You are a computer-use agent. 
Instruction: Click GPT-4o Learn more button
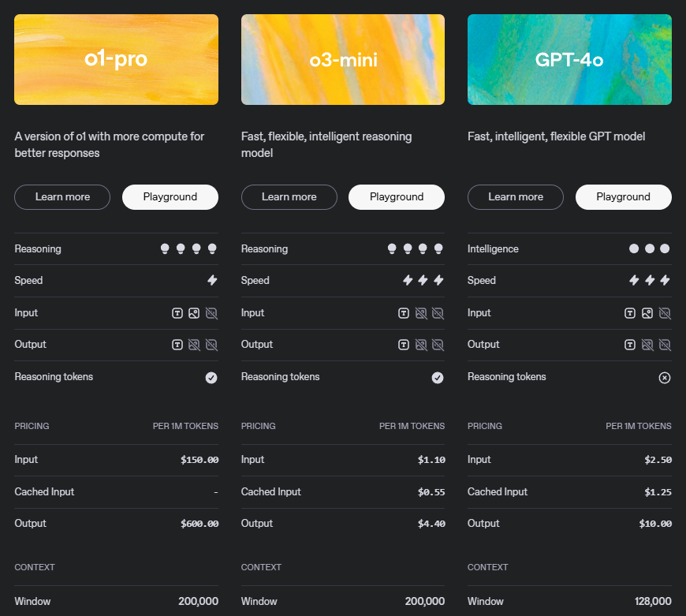[516, 197]
